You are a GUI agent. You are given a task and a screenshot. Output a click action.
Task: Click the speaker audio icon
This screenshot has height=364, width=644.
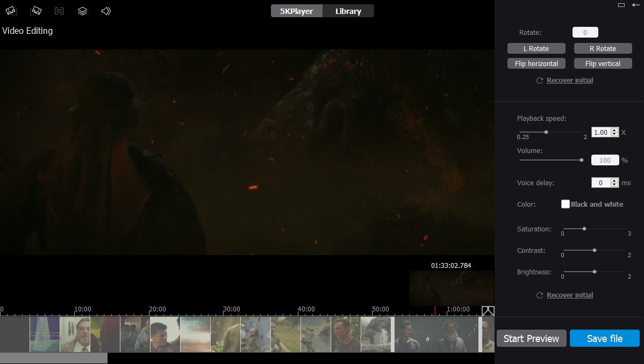pyautogui.click(x=106, y=11)
